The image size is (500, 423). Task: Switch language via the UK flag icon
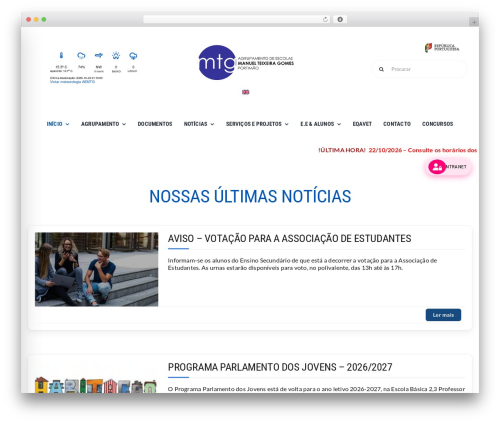(x=246, y=92)
